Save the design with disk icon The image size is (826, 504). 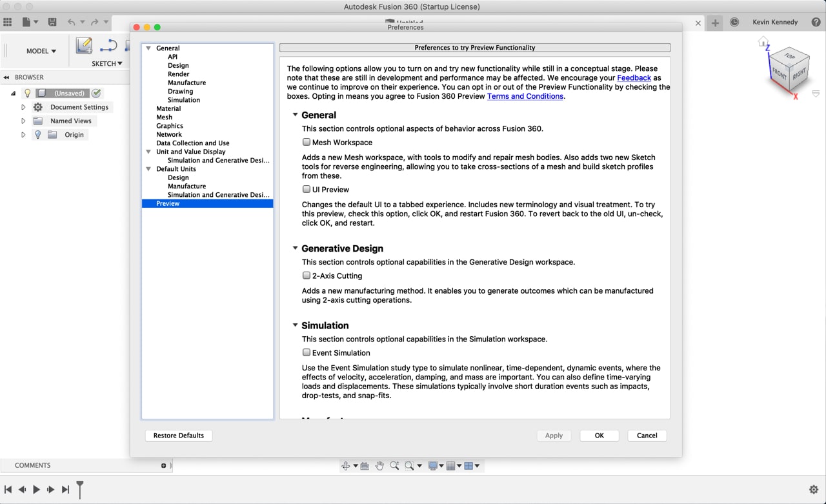[52, 22]
